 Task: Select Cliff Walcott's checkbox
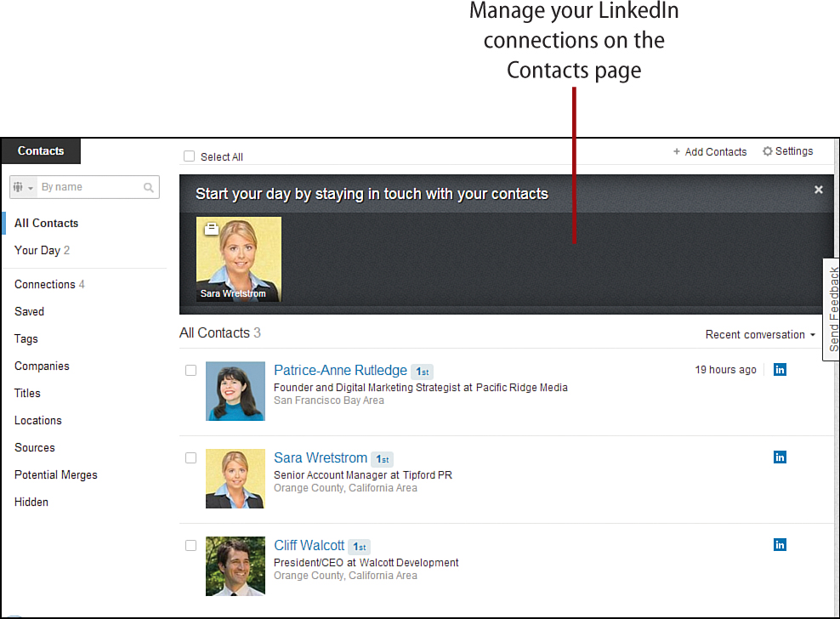click(190, 546)
